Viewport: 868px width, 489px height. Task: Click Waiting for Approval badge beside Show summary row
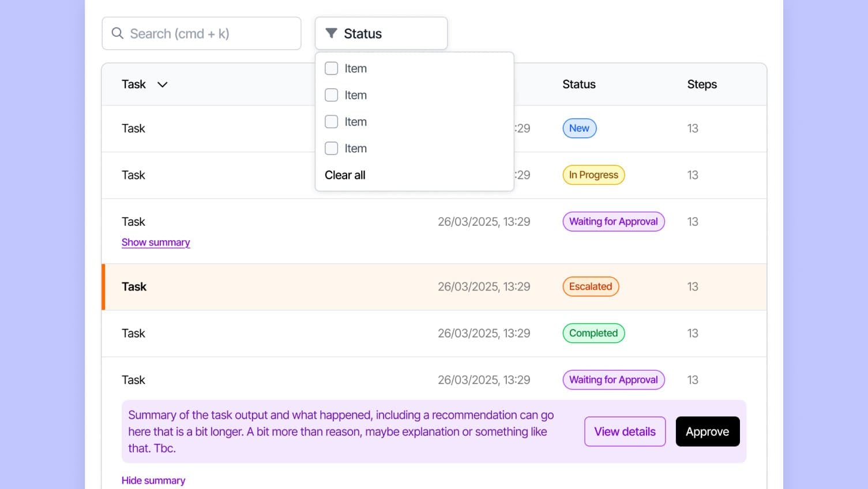tap(614, 222)
